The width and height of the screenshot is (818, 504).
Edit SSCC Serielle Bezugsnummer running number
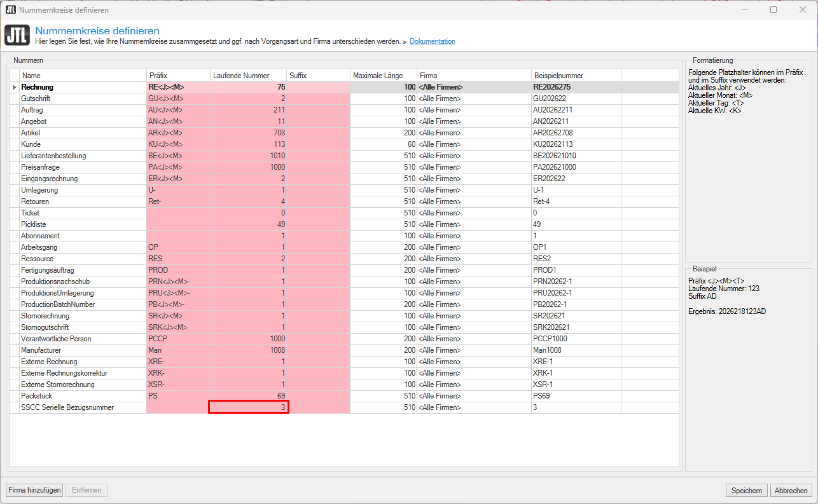[x=249, y=407]
